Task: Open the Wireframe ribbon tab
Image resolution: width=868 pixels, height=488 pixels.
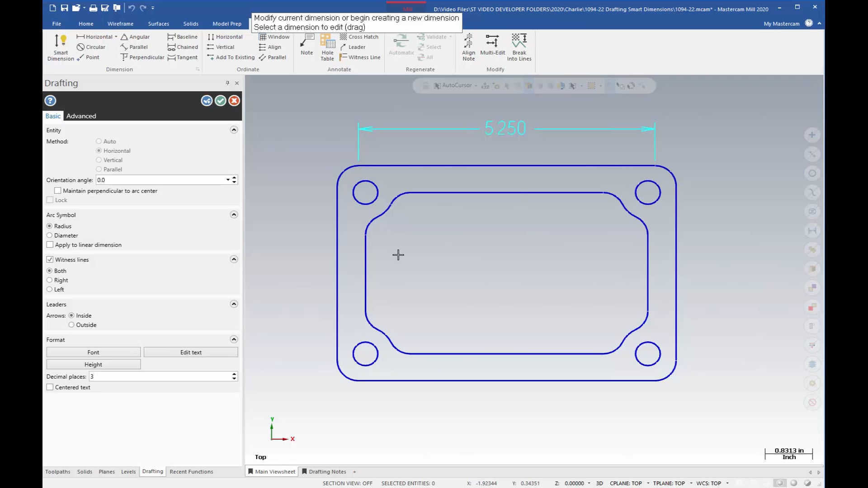Action: 120,23
